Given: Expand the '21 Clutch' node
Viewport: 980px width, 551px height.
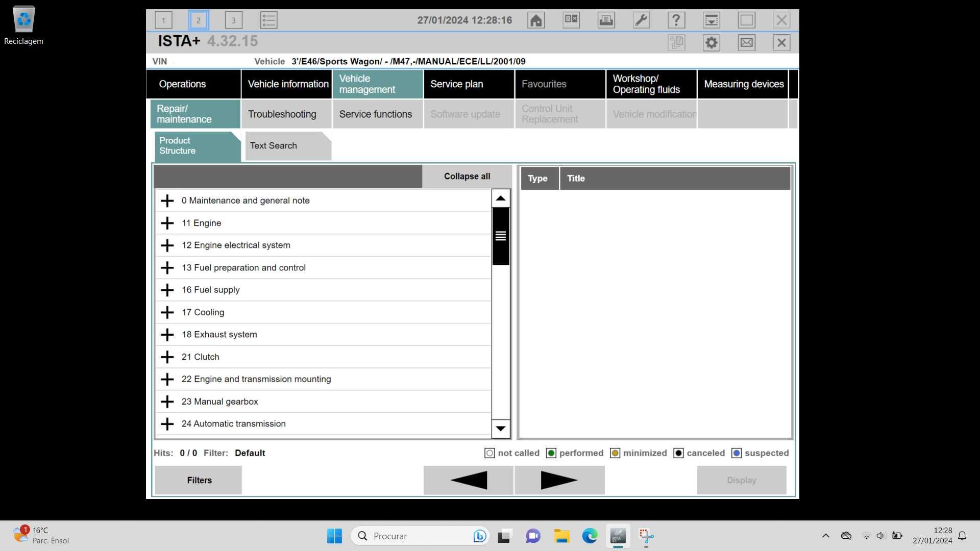Looking at the screenshot, I should [167, 357].
